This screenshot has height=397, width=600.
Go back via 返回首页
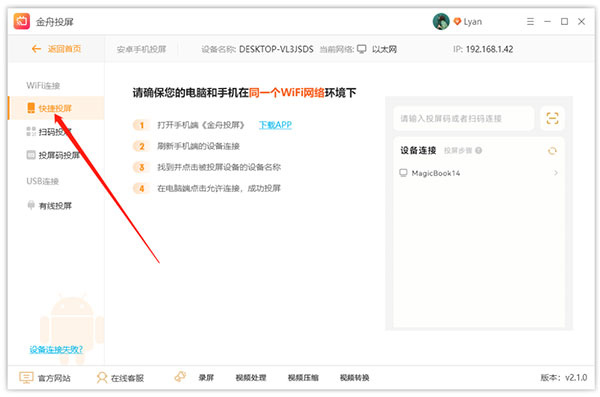pos(56,49)
